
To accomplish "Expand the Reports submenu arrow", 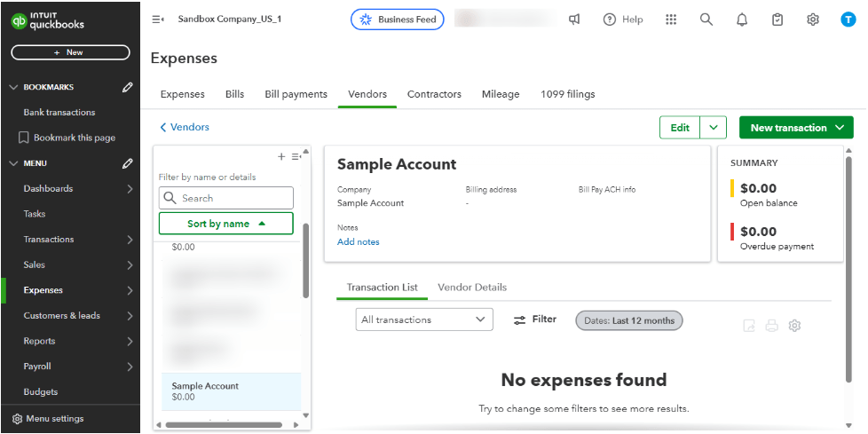I will click(x=130, y=342).
